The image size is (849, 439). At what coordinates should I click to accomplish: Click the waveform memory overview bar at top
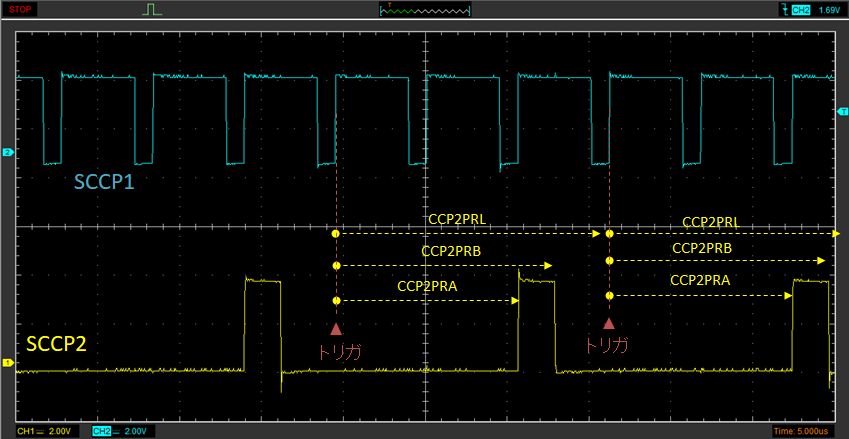coord(424,10)
